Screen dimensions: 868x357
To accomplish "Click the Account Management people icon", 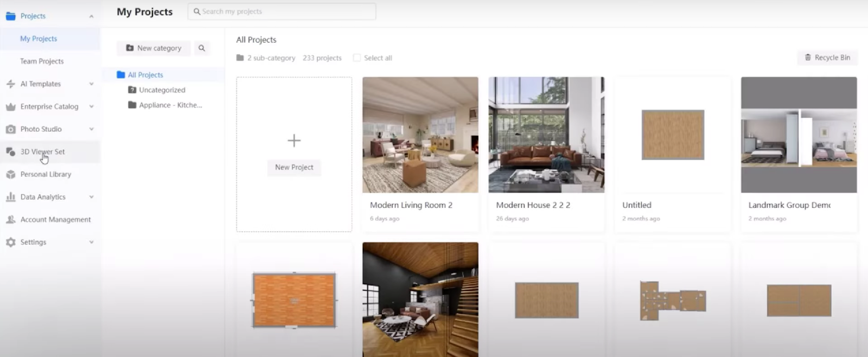I will pyautogui.click(x=10, y=220).
